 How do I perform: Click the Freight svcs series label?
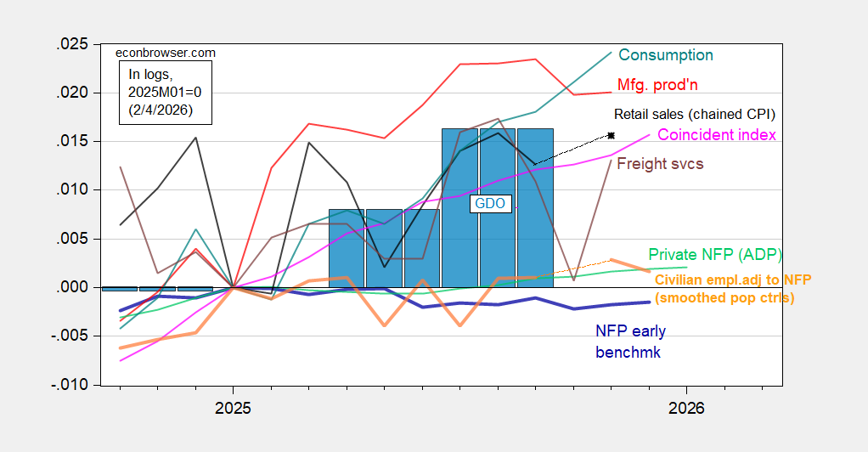pos(660,163)
